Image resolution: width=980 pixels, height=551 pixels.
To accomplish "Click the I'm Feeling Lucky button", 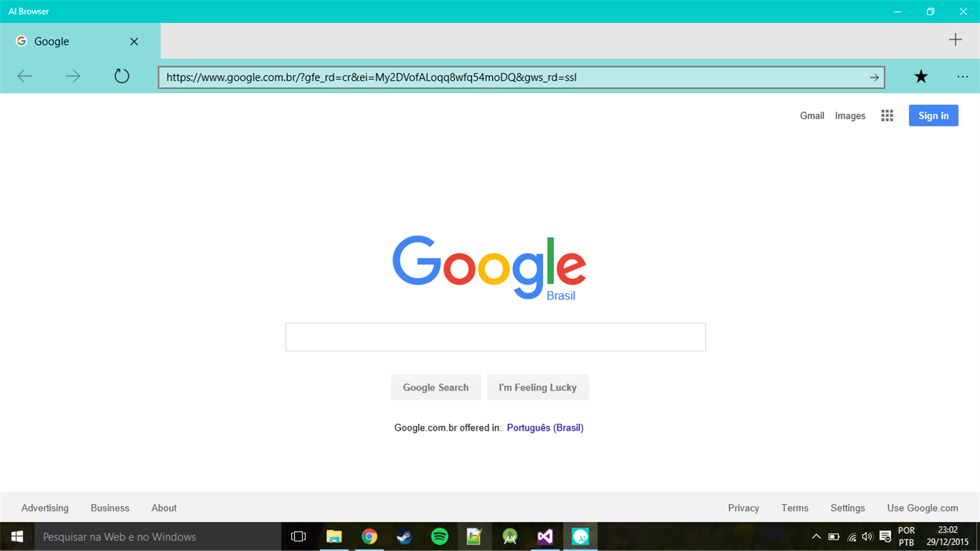I will pyautogui.click(x=538, y=387).
